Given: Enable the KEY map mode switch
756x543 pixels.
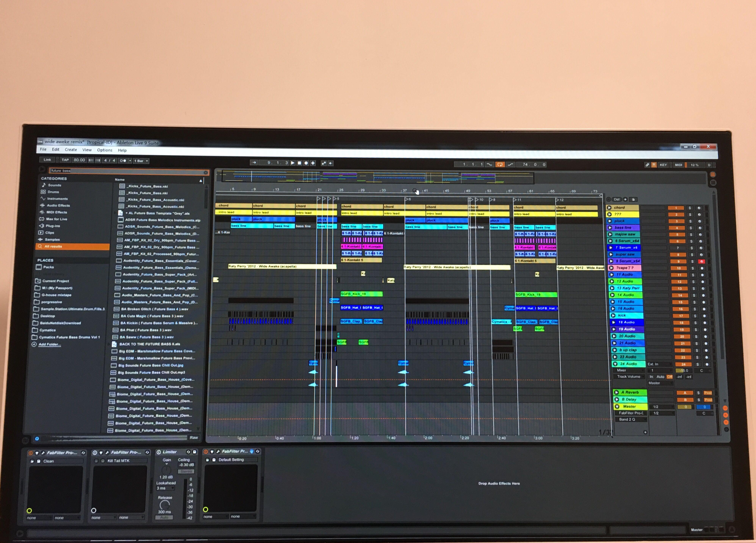Looking at the screenshot, I should coord(663,165).
